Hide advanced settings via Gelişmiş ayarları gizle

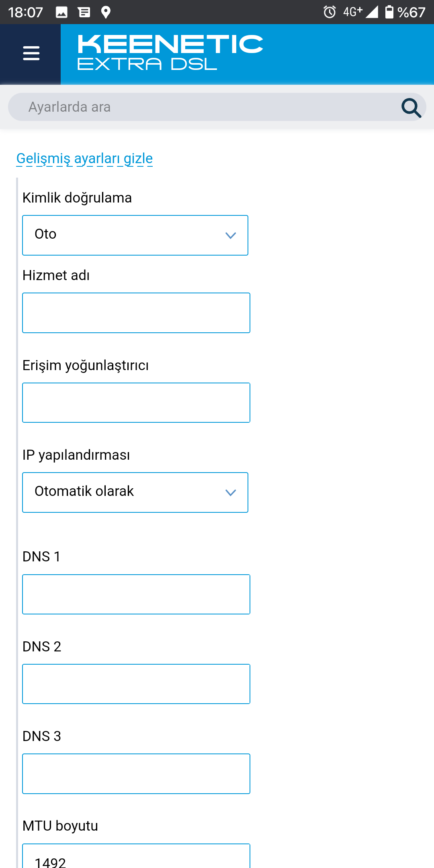click(84, 158)
